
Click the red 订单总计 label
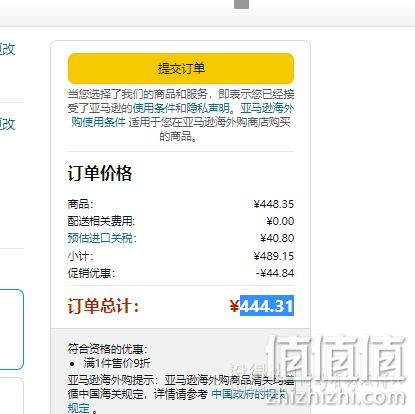[103, 305]
